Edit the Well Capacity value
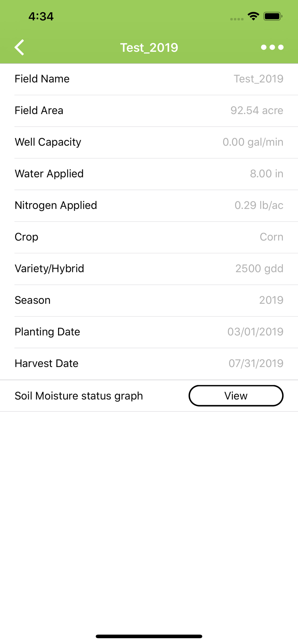The width and height of the screenshot is (298, 644). click(253, 142)
